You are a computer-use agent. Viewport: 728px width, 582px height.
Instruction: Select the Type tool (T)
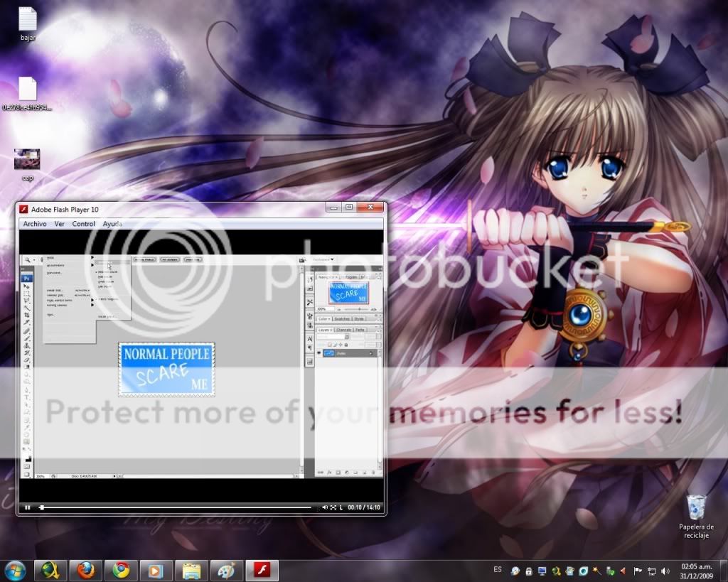26,398
